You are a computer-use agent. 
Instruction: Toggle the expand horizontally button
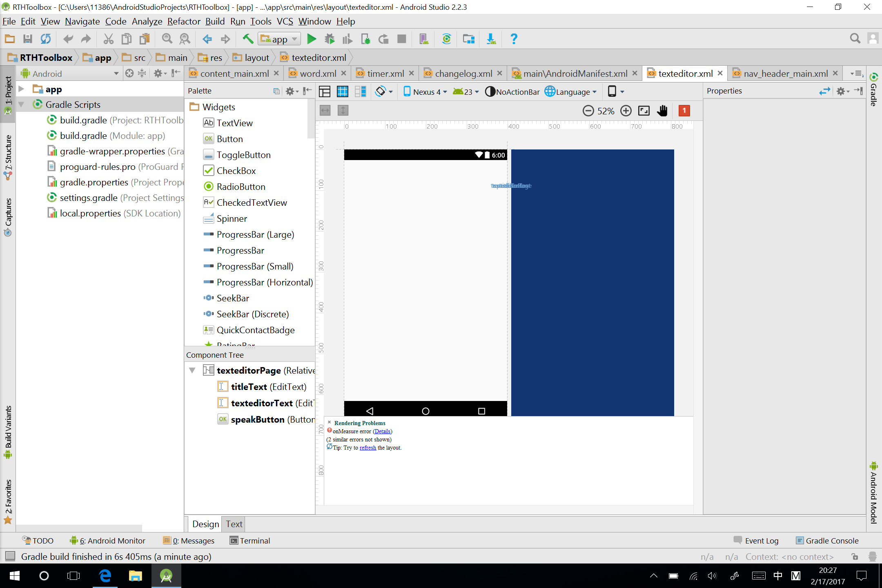pyautogui.click(x=325, y=111)
